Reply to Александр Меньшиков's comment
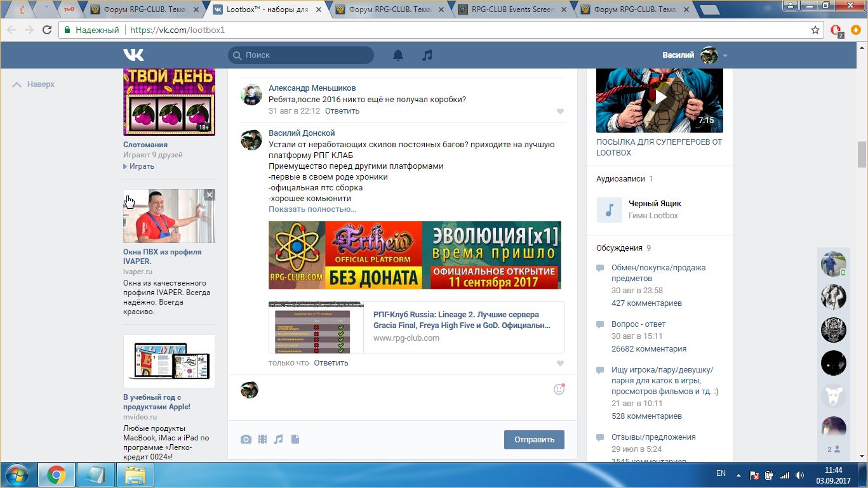Viewport: 868px width, 488px height. click(342, 111)
